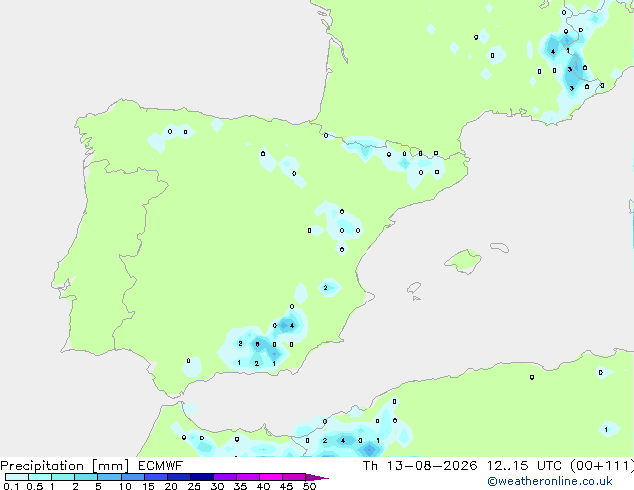This screenshot has width=634, height=490.
Task: Select the 5 mm legend color swatch
Action: [109, 477]
